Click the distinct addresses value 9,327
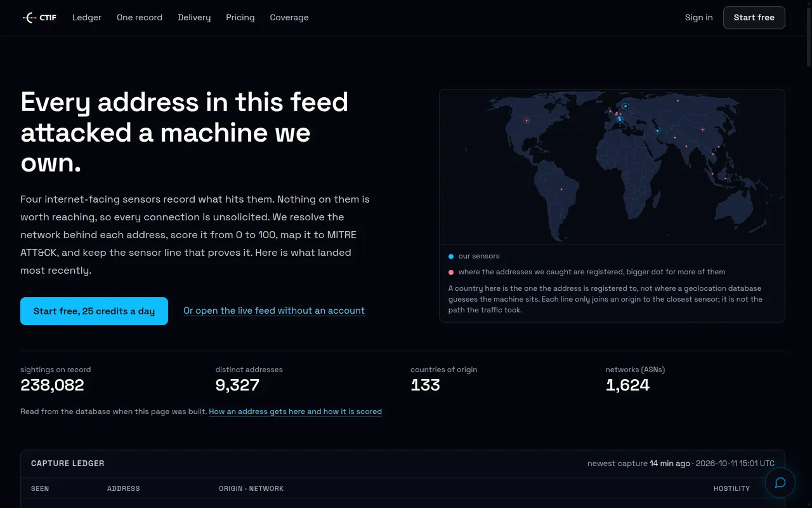Viewport: 812px width, 508px height. click(x=237, y=385)
